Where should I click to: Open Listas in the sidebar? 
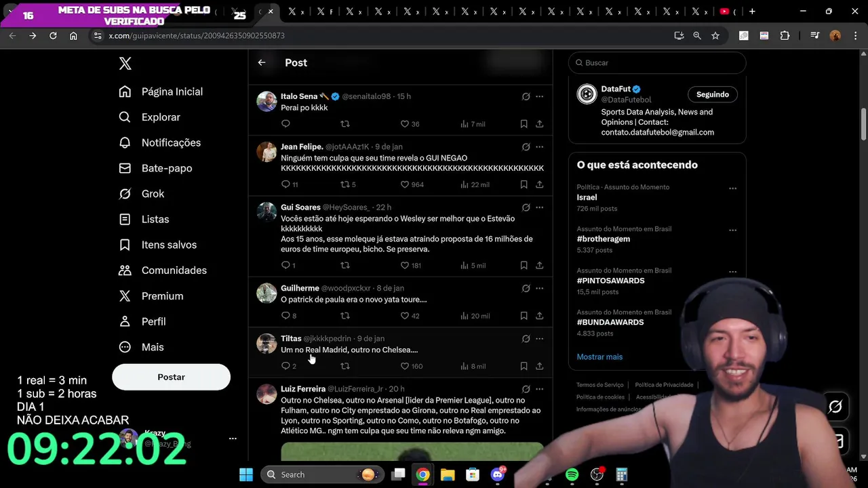(x=144, y=220)
